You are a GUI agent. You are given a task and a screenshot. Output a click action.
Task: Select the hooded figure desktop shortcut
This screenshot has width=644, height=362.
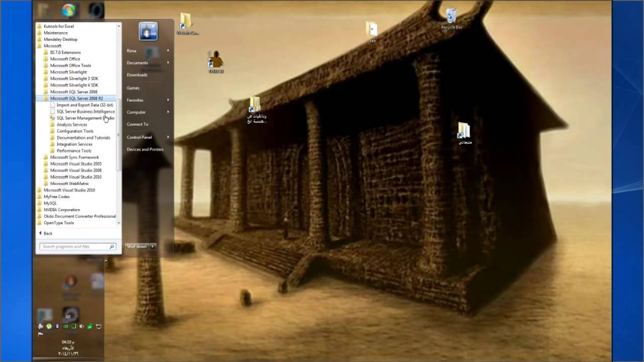pos(216,61)
